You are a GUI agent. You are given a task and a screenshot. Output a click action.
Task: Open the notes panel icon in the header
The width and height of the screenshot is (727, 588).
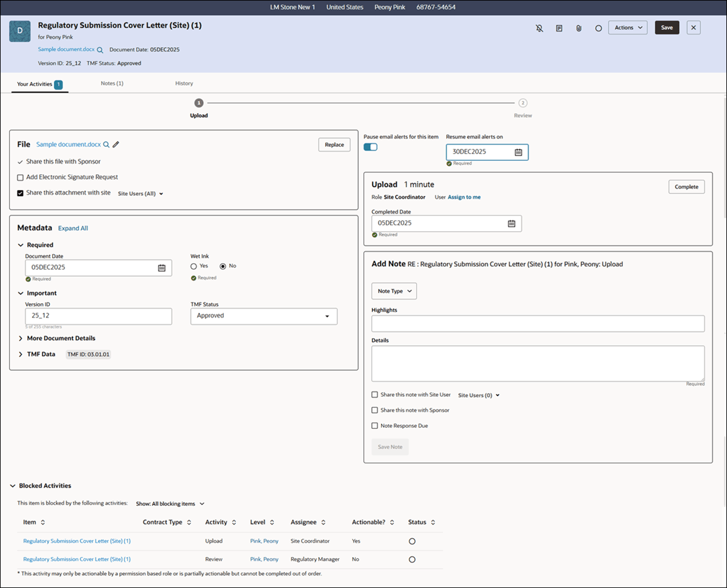point(559,27)
